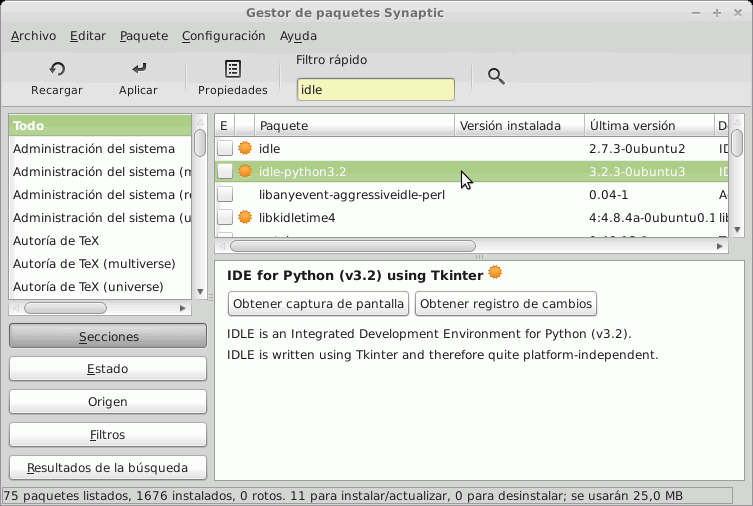Open the Paquete menu
Viewport: 753px width, 506px height.
(144, 36)
